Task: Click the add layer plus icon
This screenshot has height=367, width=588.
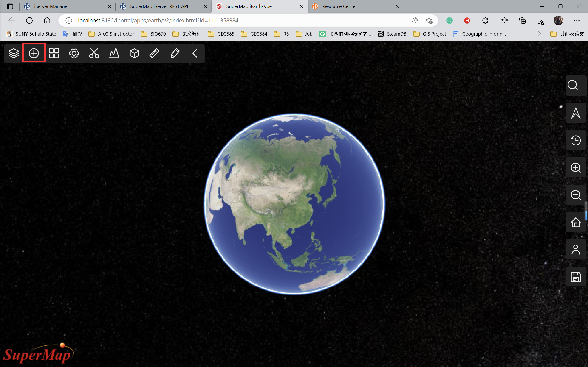Action: point(34,53)
